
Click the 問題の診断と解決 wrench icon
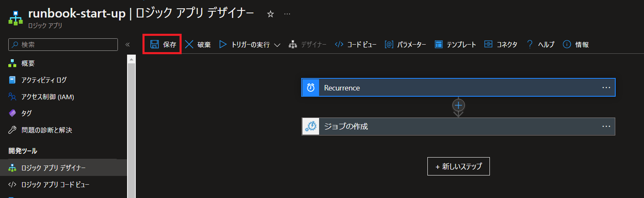coord(12,130)
